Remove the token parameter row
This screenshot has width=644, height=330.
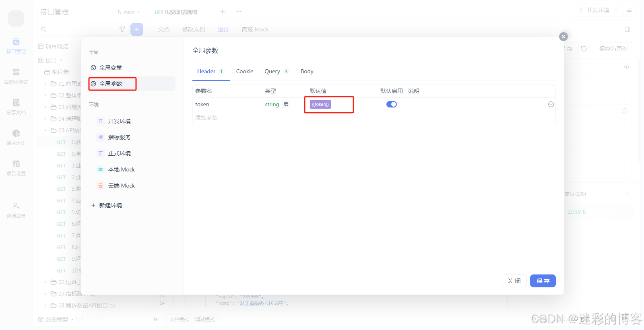(x=551, y=104)
